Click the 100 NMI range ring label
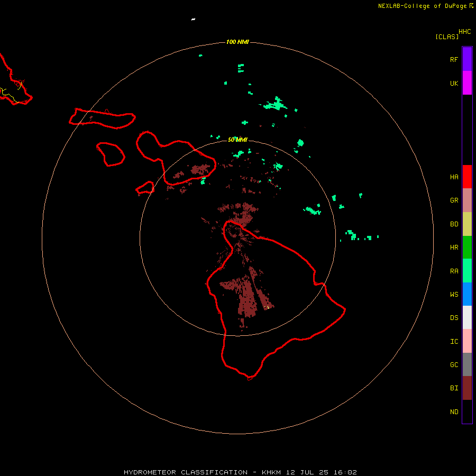 pyautogui.click(x=237, y=42)
